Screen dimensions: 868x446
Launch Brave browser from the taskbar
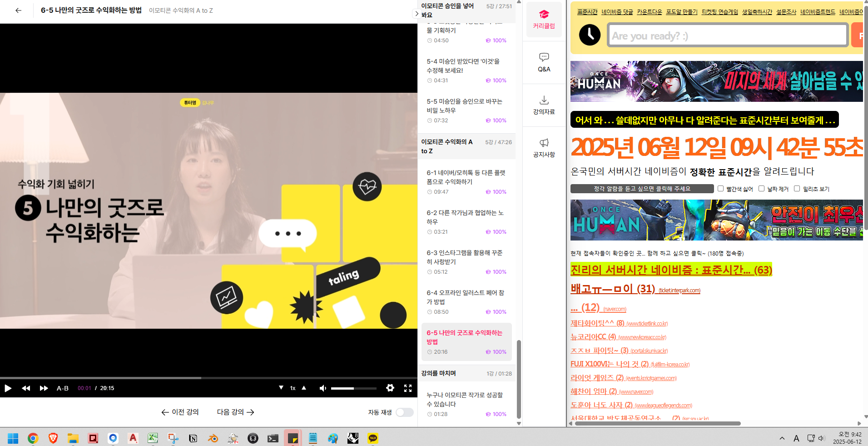coord(53,438)
